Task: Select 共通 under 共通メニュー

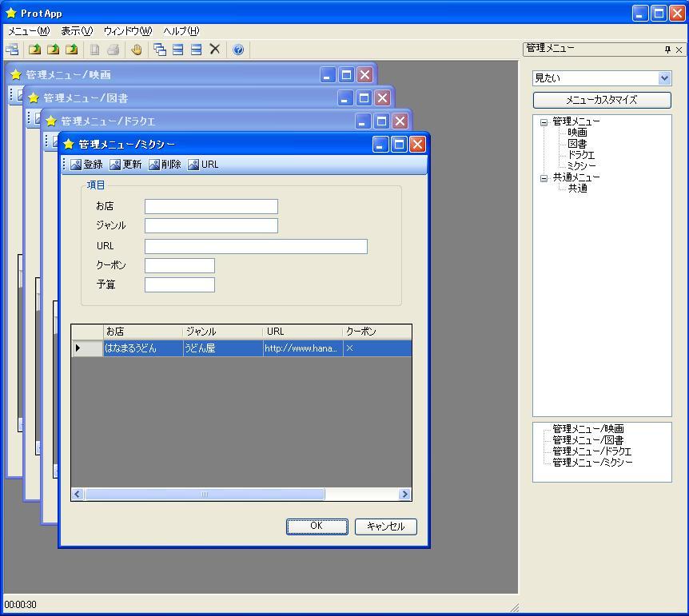Action: [577, 189]
